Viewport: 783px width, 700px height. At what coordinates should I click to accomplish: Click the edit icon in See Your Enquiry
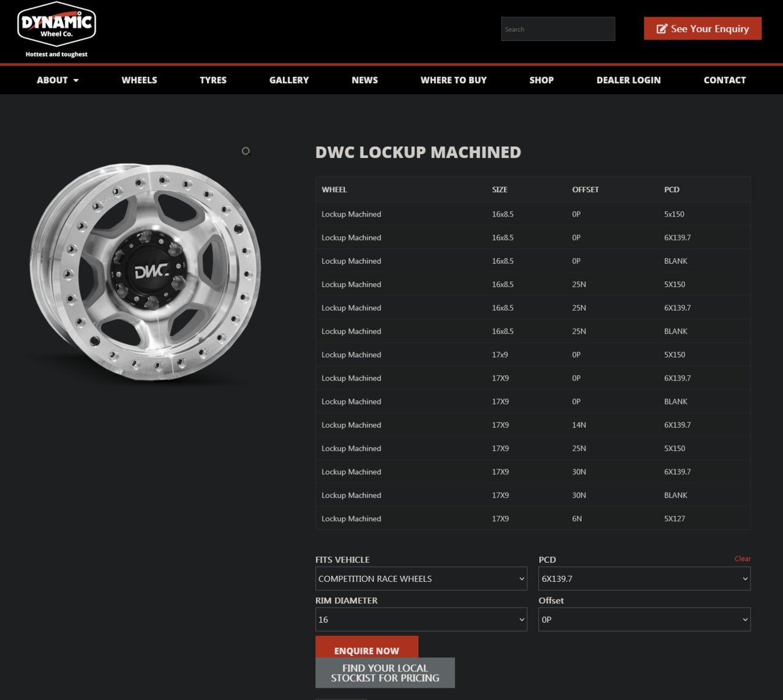point(662,29)
